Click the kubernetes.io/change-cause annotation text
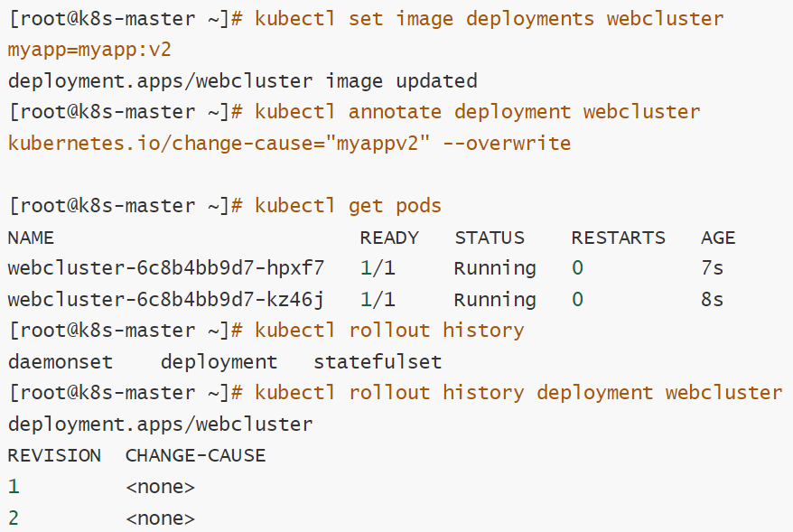This screenshot has width=793, height=532. coord(219,143)
